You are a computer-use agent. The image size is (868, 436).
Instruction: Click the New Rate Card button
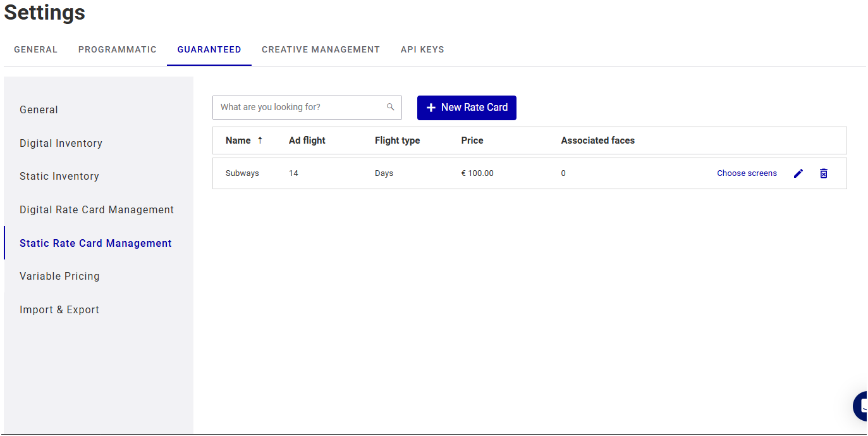tap(467, 108)
